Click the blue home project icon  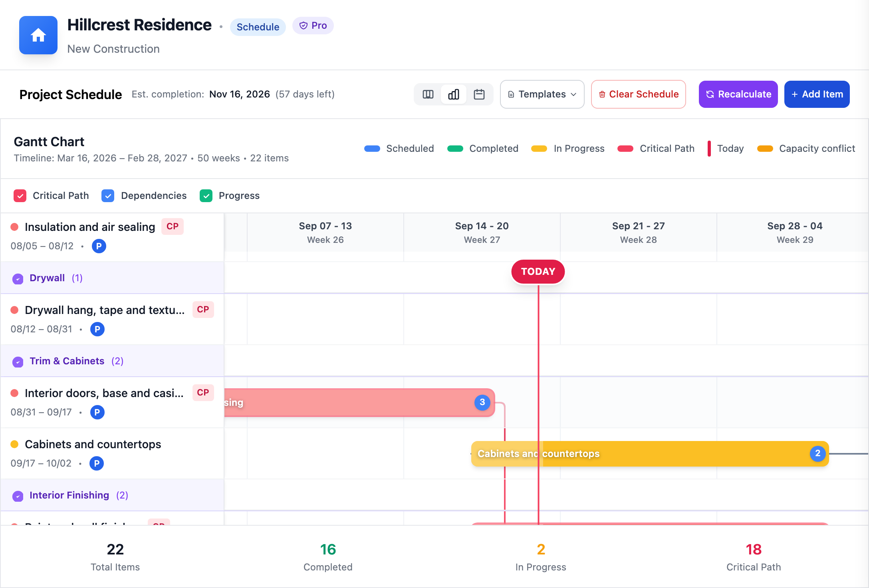click(38, 35)
